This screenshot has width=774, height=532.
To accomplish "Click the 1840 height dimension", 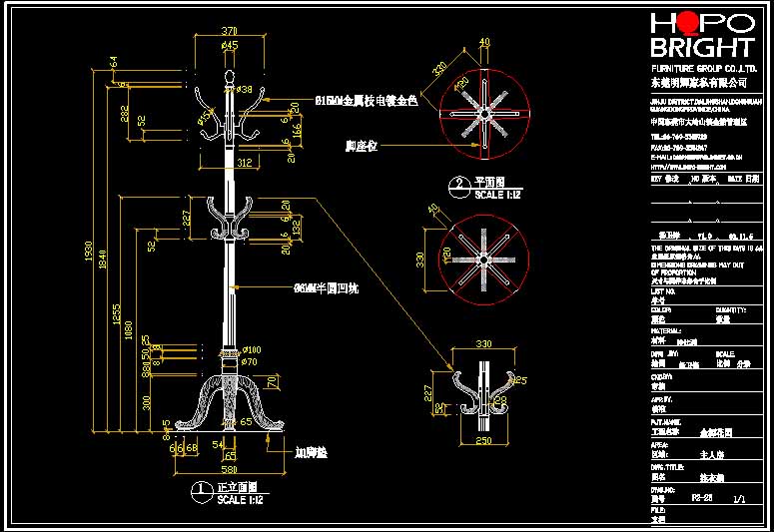I will [103, 260].
